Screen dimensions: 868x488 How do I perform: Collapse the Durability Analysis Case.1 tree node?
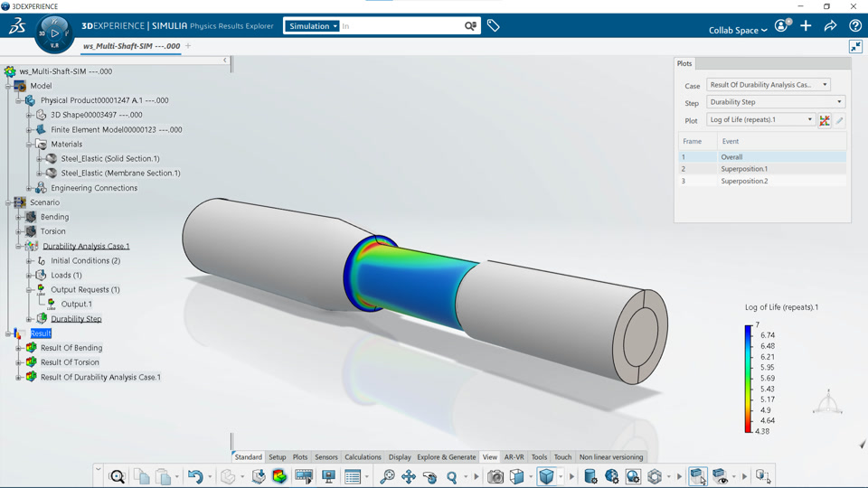[19, 246]
